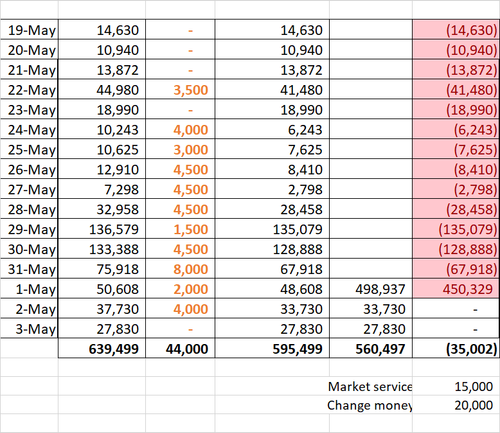Click the orange 3,500 cell
This screenshot has width=500, height=433.
180,90
